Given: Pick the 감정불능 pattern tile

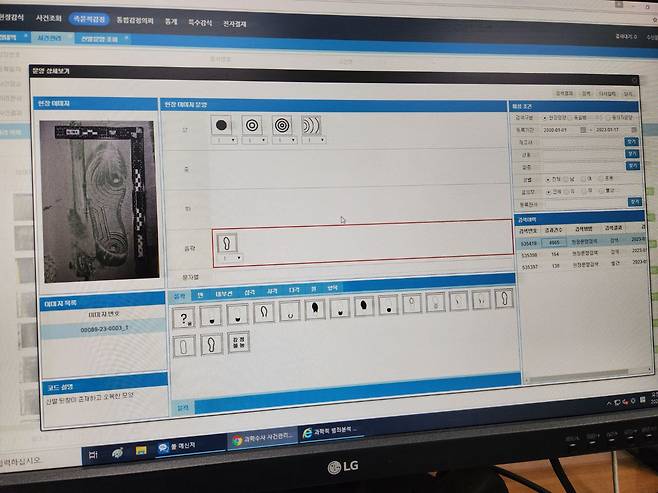Looking at the screenshot, I should click(x=238, y=342).
